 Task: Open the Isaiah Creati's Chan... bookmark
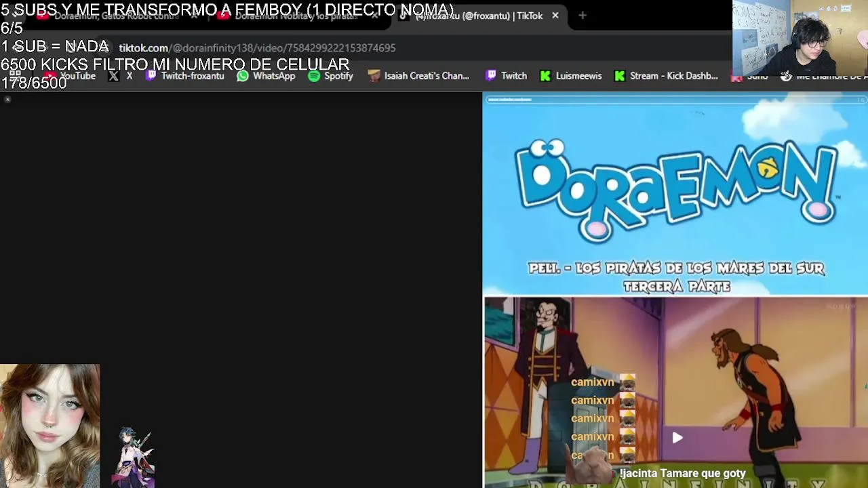pyautogui.click(x=418, y=76)
